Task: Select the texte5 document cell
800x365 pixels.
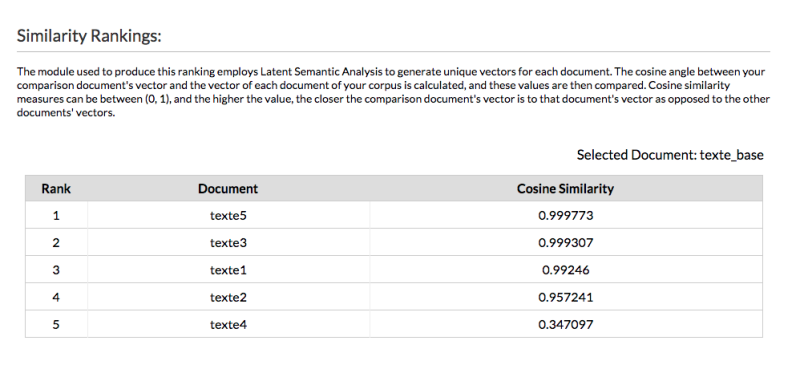Action: click(x=228, y=215)
